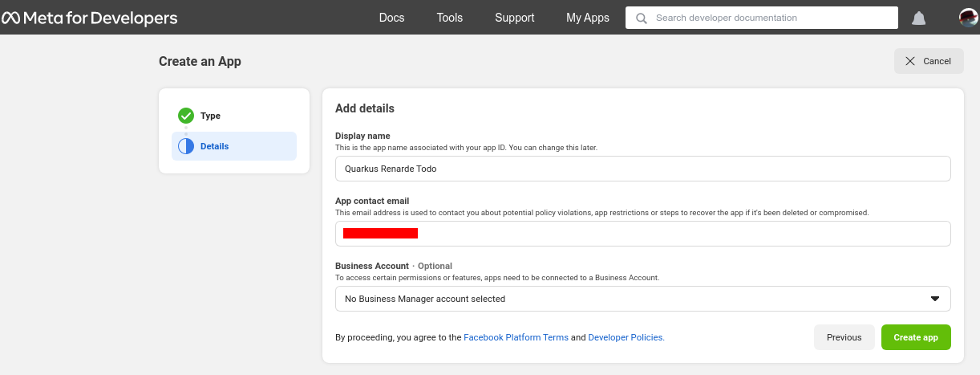Open the Support menu
This screenshot has width=980, height=375.
click(514, 18)
